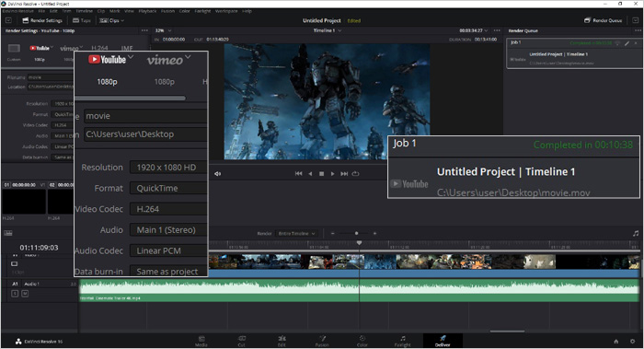Stop playback in the viewer
The width and height of the screenshot is (644, 349).
(x=322, y=174)
